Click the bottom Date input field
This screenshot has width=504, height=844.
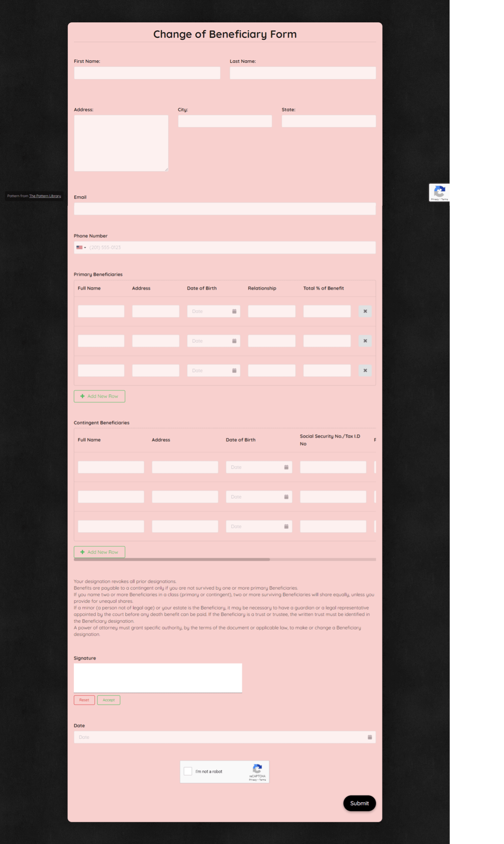click(225, 737)
